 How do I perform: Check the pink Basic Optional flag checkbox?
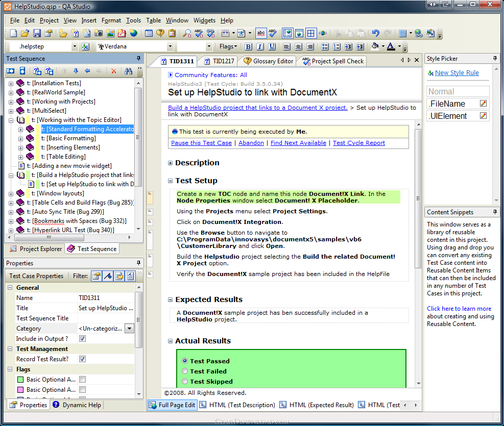(x=83, y=390)
